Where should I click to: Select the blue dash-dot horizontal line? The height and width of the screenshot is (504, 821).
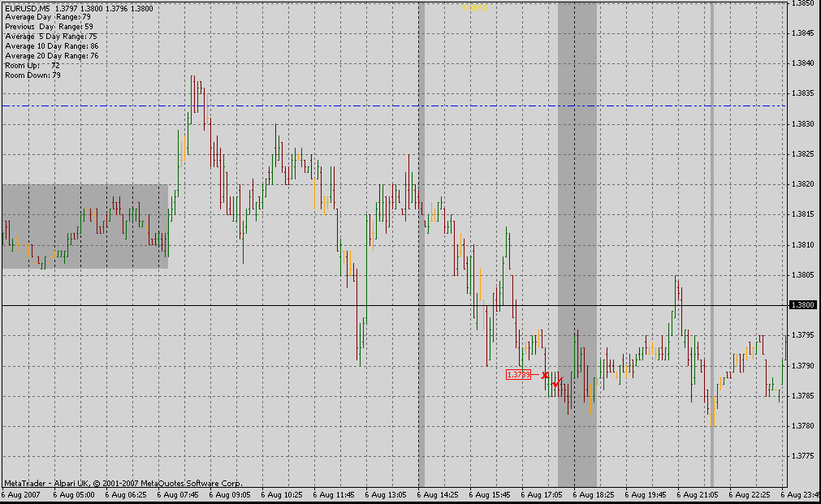(325, 106)
